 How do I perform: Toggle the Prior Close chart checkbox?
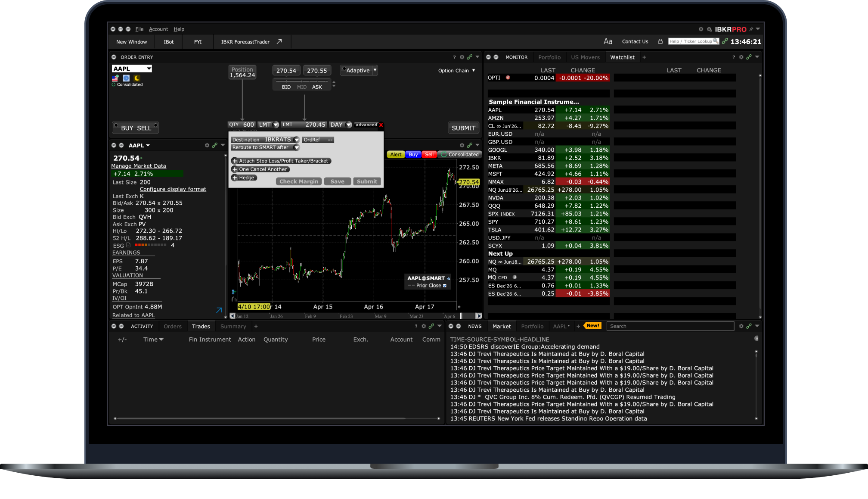click(445, 286)
